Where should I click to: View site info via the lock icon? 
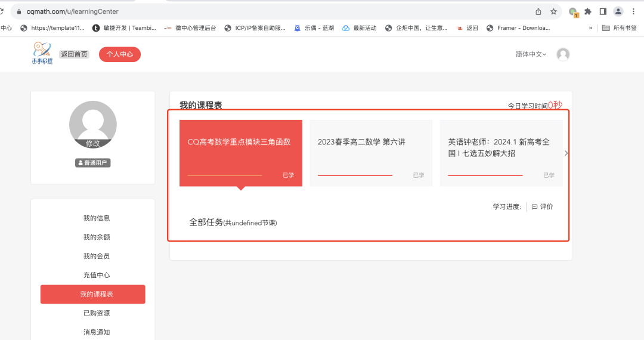(19, 11)
